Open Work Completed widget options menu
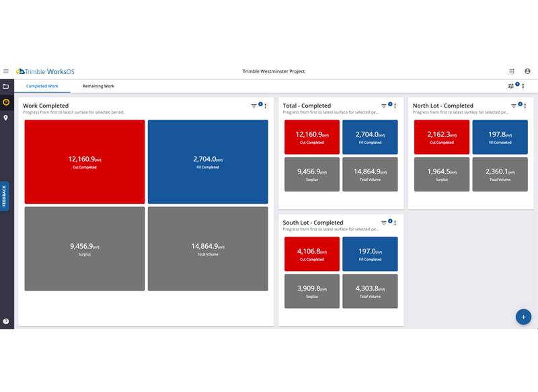The width and height of the screenshot is (538, 392). (x=265, y=106)
